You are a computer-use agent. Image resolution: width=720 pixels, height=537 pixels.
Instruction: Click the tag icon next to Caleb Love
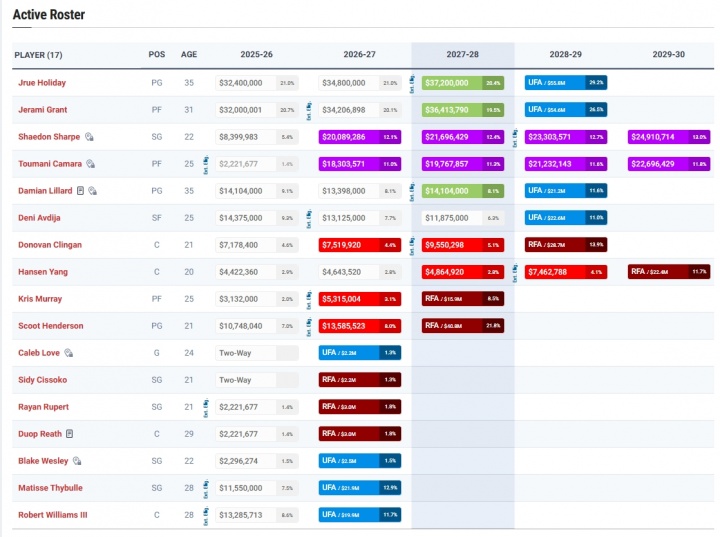(x=69, y=353)
